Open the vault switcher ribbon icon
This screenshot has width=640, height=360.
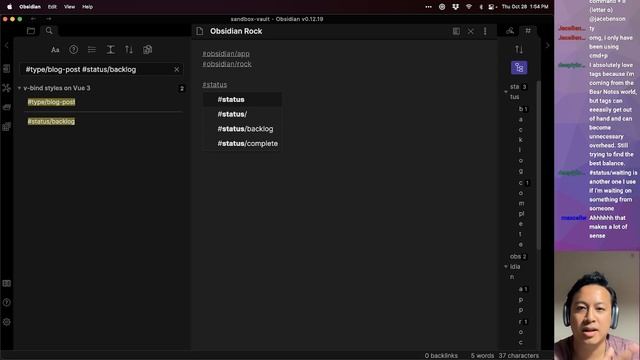click(7, 283)
